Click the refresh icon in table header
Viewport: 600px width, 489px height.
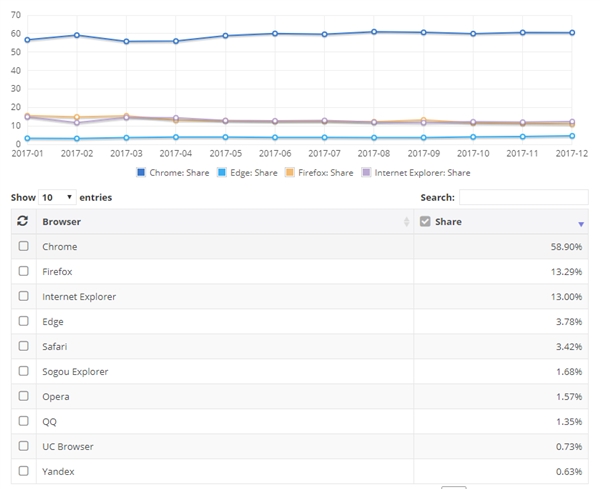point(22,221)
